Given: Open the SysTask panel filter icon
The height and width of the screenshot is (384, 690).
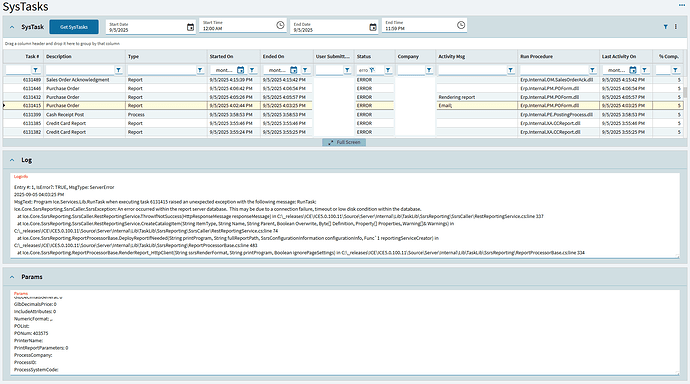Looking at the screenshot, I should point(665,27).
